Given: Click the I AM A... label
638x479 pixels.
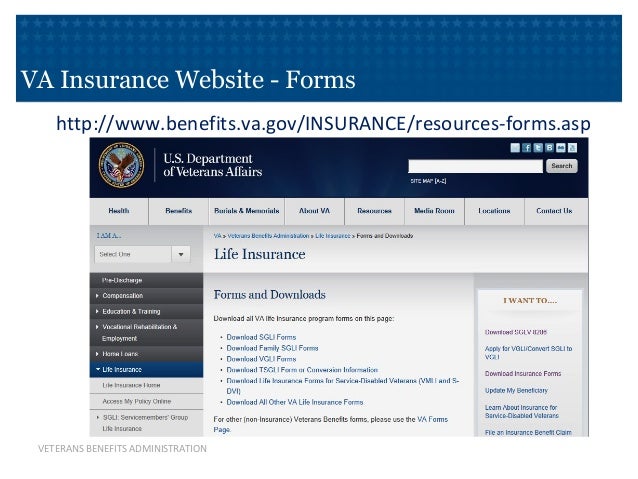Looking at the screenshot, I should click(x=109, y=236).
